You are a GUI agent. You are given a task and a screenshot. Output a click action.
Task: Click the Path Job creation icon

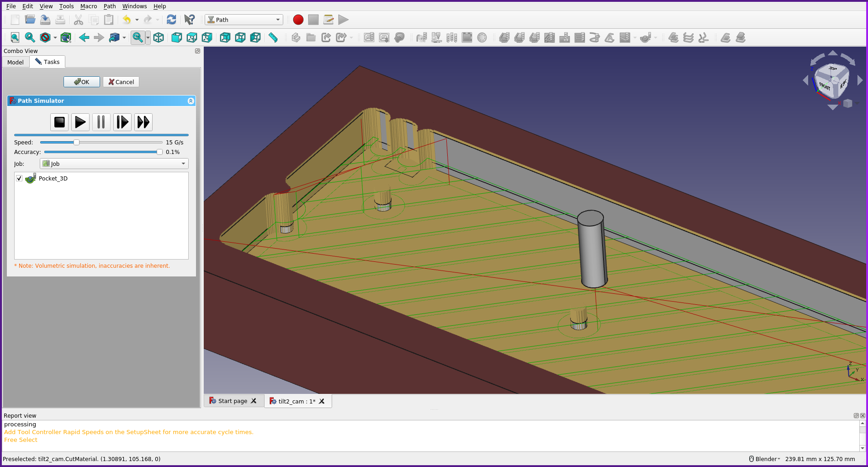369,37
